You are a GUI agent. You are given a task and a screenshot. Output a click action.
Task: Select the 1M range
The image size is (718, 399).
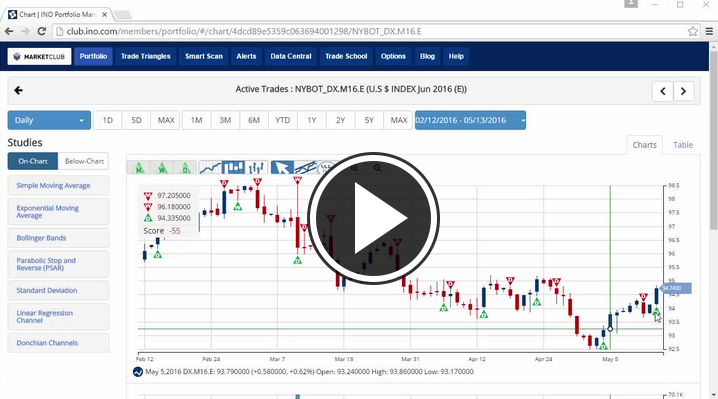tap(196, 120)
